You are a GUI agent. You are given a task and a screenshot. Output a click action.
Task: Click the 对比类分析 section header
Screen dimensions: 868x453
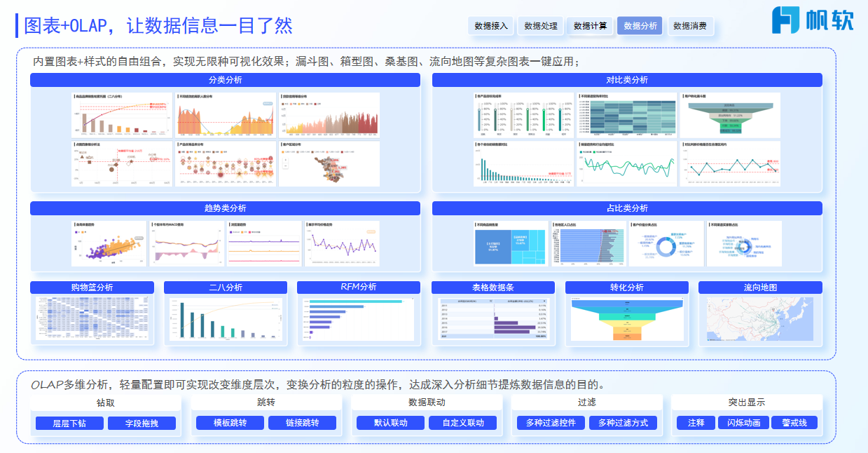coord(627,80)
